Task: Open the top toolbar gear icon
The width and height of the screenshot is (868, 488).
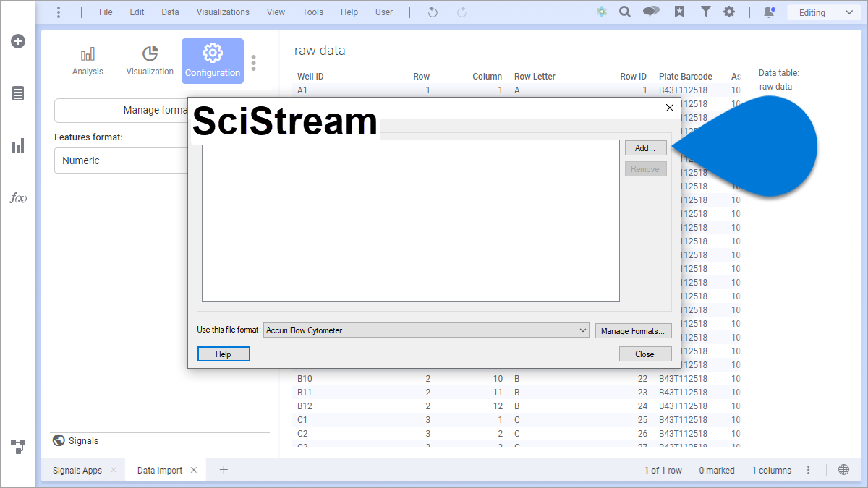Action: [729, 12]
